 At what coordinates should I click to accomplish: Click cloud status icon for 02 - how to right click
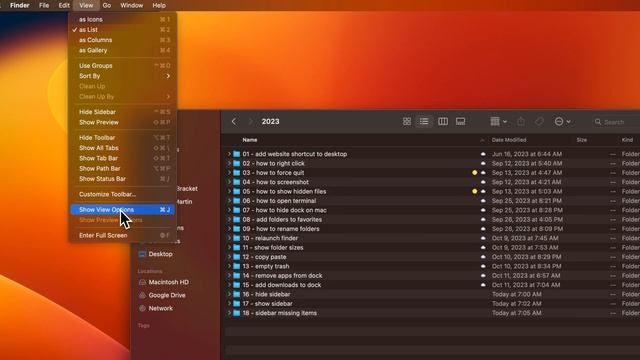483,163
